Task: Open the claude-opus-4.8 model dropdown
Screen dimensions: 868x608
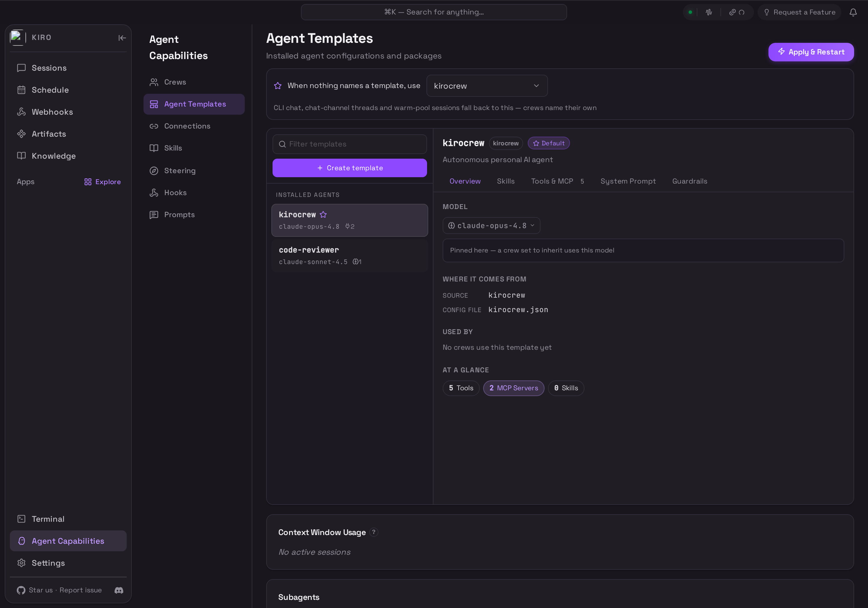Action: click(491, 226)
